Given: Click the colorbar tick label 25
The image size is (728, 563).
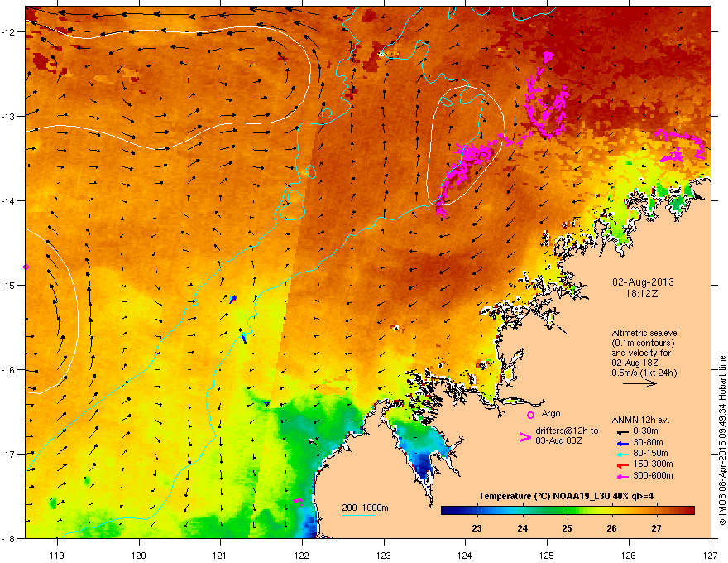Looking at the screenshot, I should (x=567, y=528).
